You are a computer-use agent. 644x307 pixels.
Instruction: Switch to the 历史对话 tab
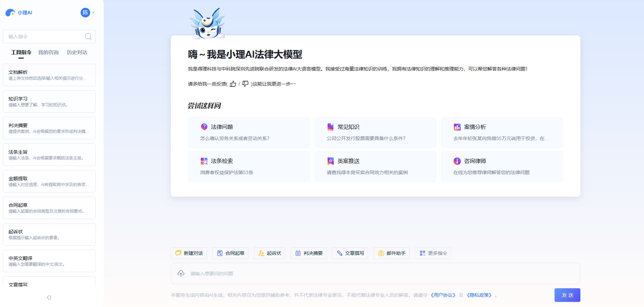pos(77,52)
